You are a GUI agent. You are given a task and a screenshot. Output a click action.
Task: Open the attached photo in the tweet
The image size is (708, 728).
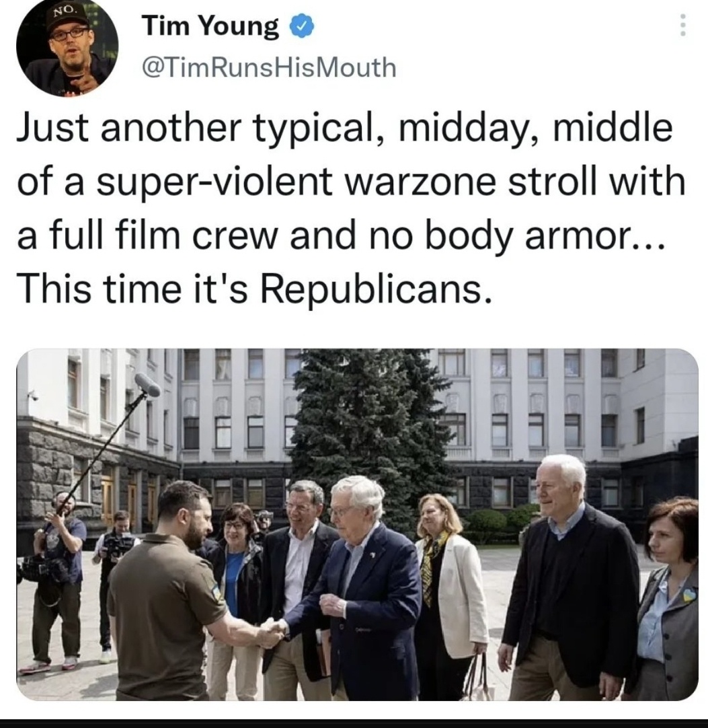357,525
